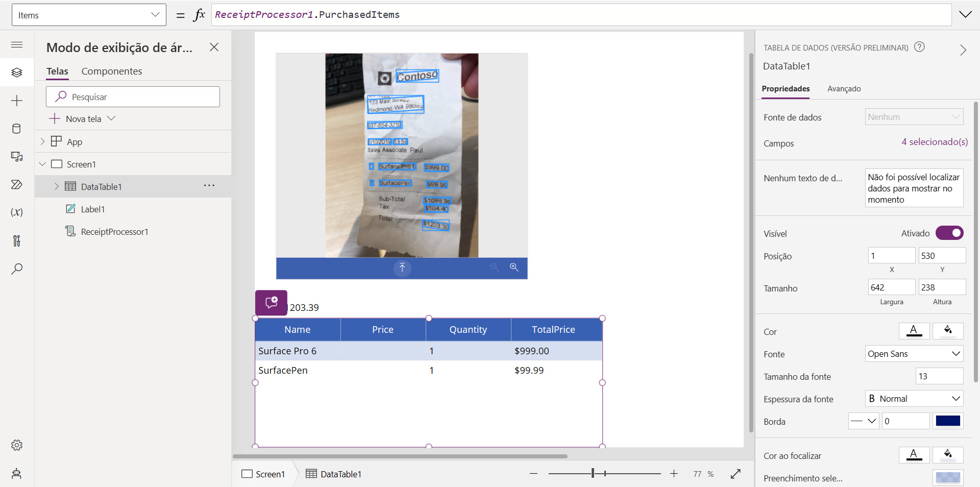Expand the DataTable1 tree node
The width and height of the screenshot is (980, 487).
[56, 186]
